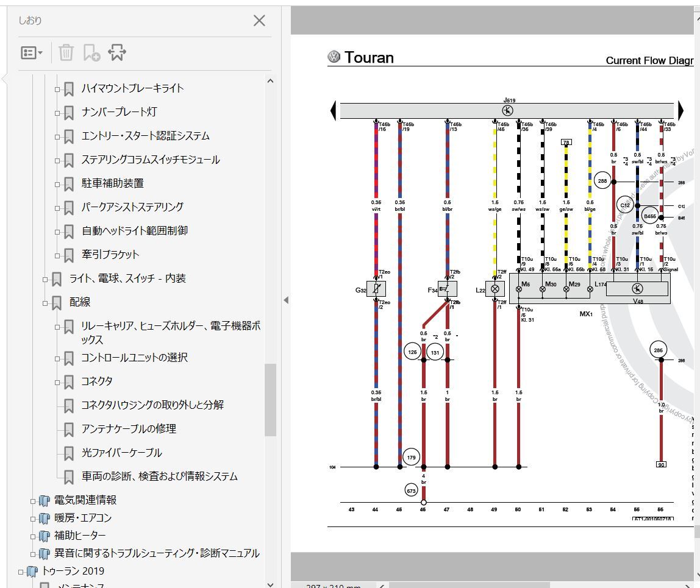Click the G32 component label in the diagram
The height and width of the screenshot is (588, 700).
(360, 291)
